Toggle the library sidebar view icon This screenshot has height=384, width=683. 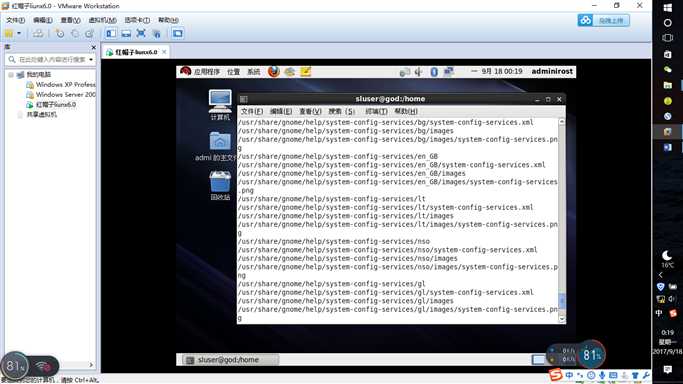pyautogui.click(x=111, y=34)
